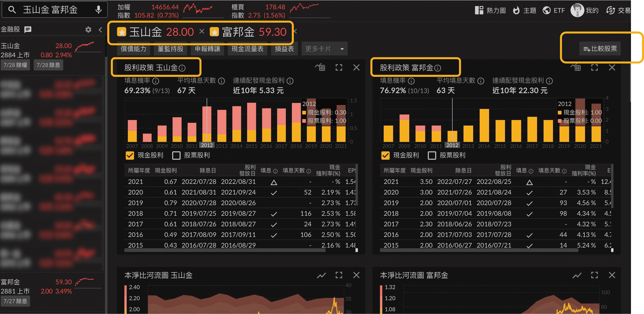644x314 pixels.
Task: Click the 金融股 list comment icon
Action: (28, 30)
